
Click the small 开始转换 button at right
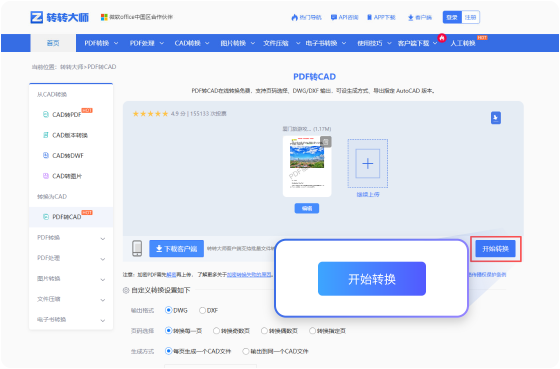(x=495, y=249)
